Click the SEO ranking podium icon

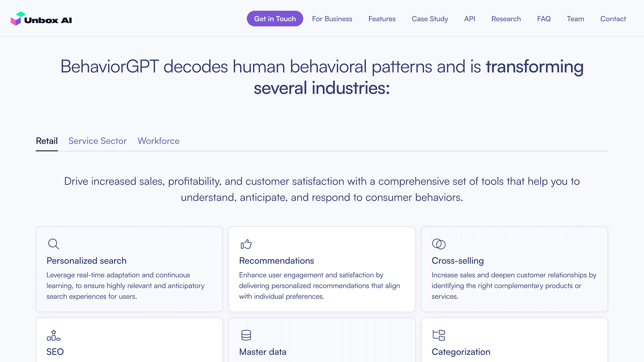[x=53, y=335]
